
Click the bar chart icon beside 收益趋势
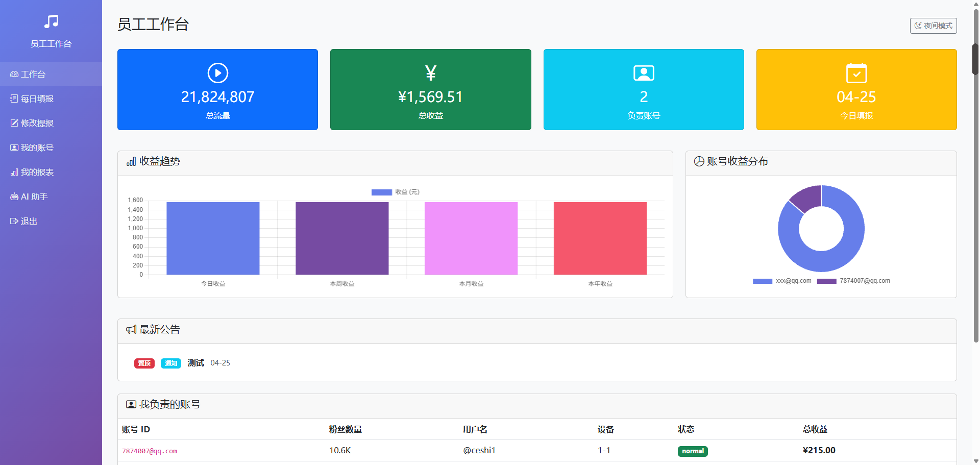pos(131,162)
